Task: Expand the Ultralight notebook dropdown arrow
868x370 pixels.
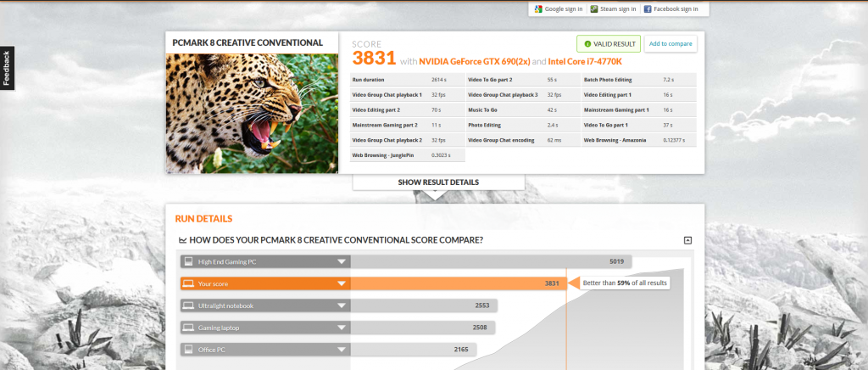Action: point(341,306)
